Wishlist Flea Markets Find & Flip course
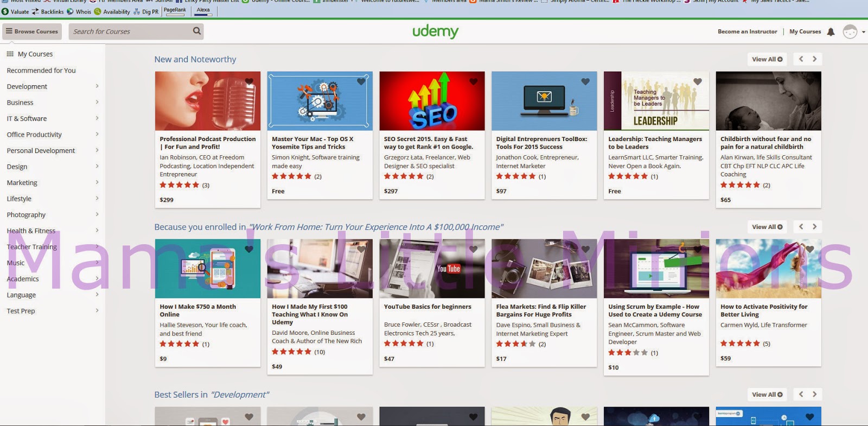 click(585, 249)
